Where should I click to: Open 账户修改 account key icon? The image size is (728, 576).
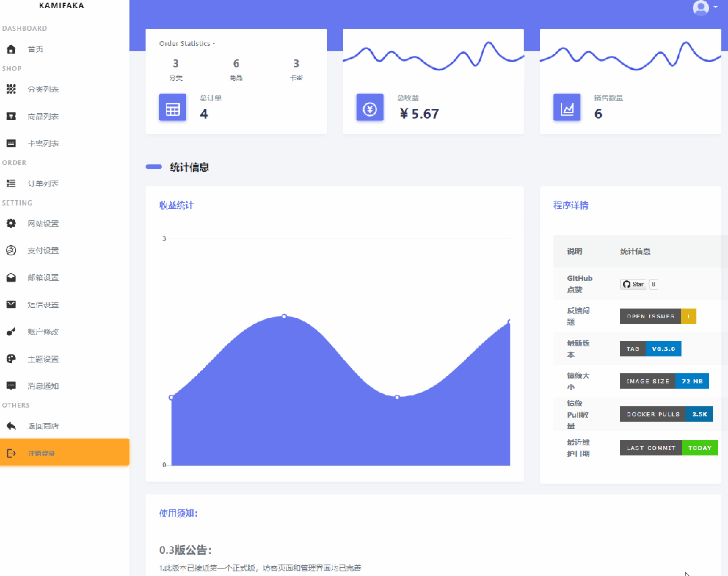pos(11,331)
